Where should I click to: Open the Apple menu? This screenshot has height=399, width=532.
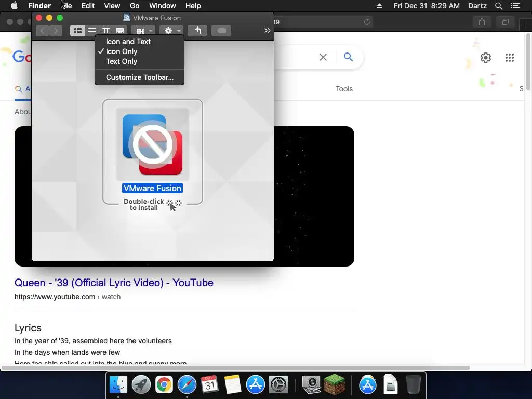point(14,5)
